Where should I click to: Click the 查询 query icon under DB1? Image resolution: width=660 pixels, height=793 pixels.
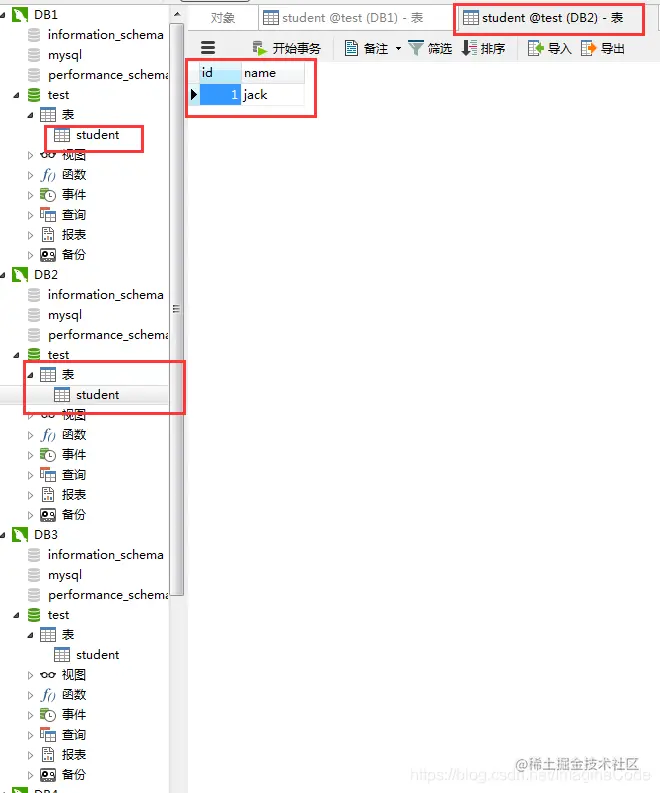(x=48, y=215)
